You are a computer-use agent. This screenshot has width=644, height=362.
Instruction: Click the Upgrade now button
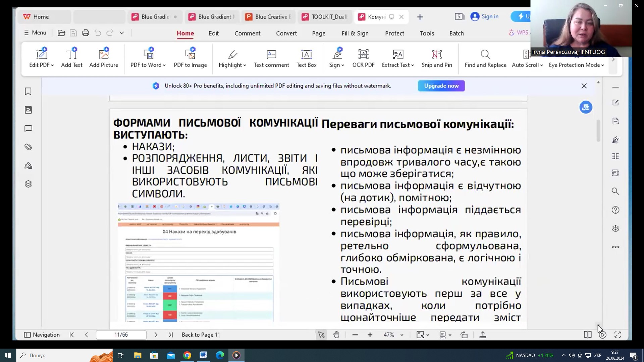[441, 86]
